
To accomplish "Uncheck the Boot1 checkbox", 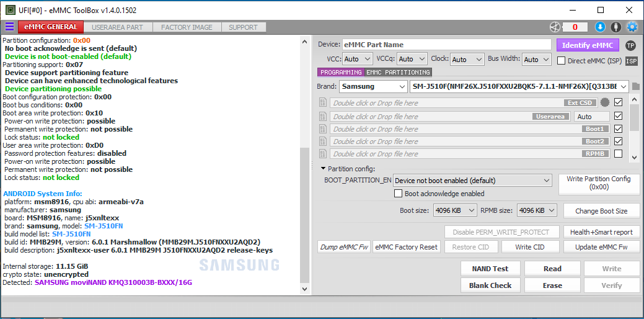I will [x=618, y=128].
